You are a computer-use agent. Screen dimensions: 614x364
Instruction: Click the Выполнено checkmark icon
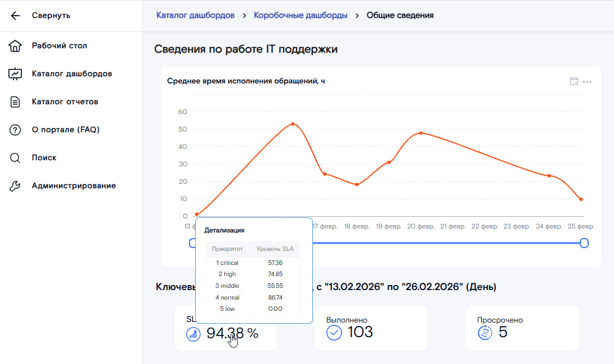(334, 333)
